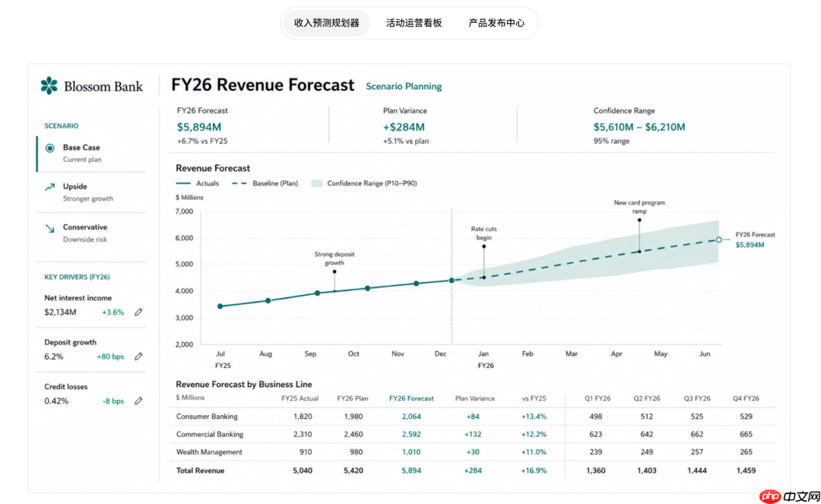Viewport: 821px width, 504px height.
Task: Toggle the Baseline (Plan) legend entry
Action: pyautogui.click(x=265, y=183)
